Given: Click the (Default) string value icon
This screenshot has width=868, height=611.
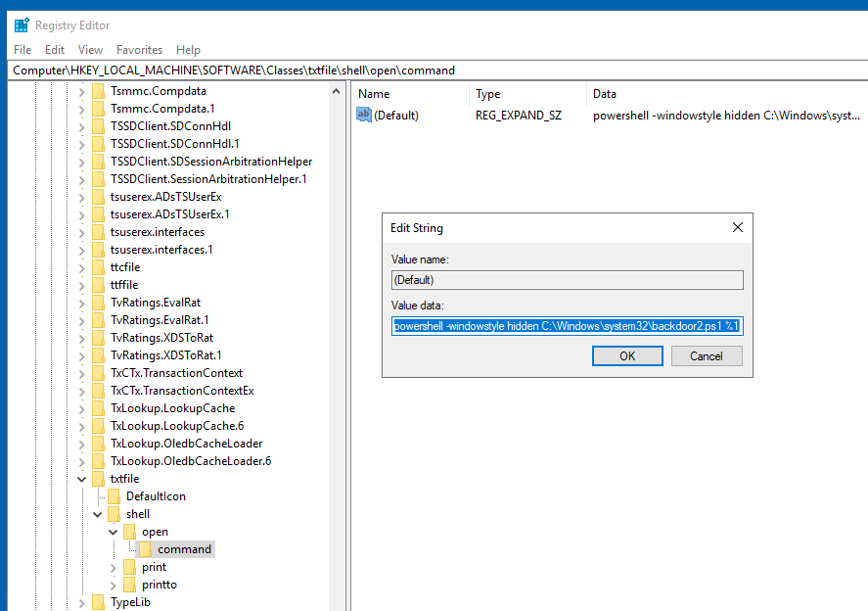Looking at the screenshot, I should point(364,116).
